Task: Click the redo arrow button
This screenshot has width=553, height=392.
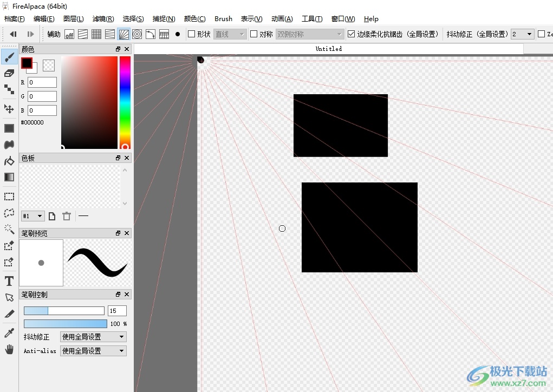Action: 30,34
